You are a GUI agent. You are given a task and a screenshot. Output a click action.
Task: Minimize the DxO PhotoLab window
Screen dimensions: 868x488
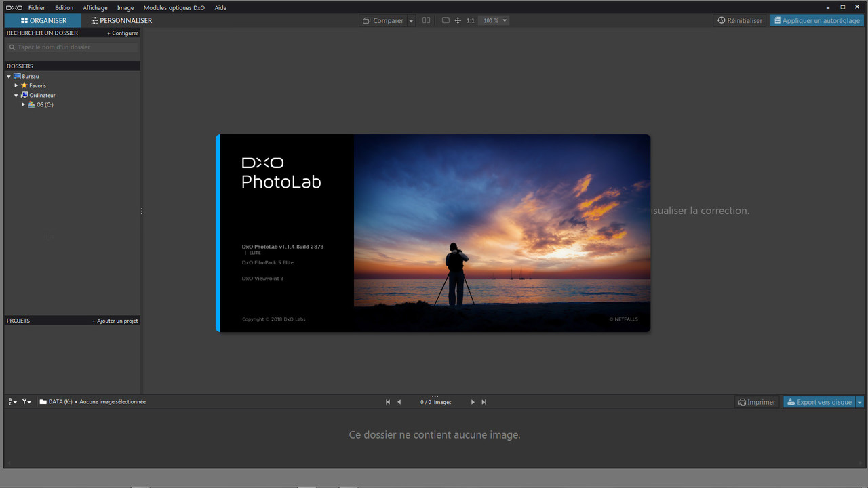pos(828,7)
